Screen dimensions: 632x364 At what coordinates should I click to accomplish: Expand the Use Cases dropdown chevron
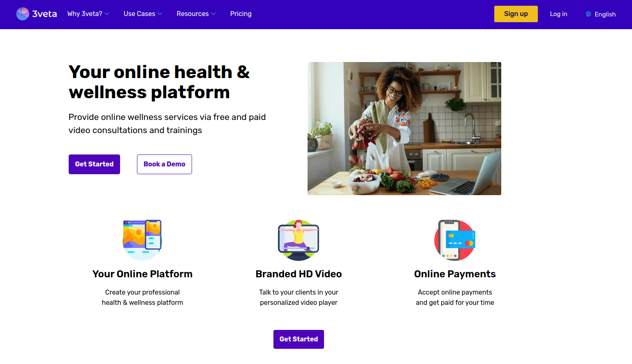160,14
